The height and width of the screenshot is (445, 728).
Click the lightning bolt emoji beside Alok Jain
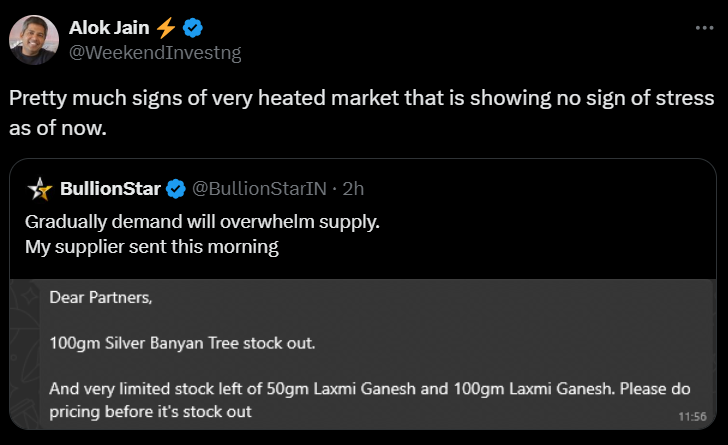(x=166, y=28)
